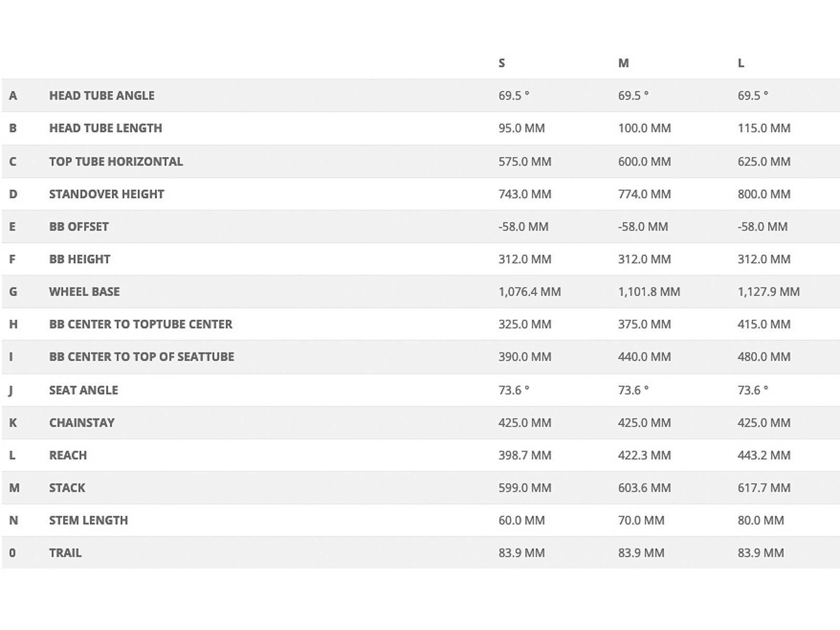The image size is (840, 630).
Task: Click the HEAD TUBE LENGTH row label
Action: click(x=106, y=128)
